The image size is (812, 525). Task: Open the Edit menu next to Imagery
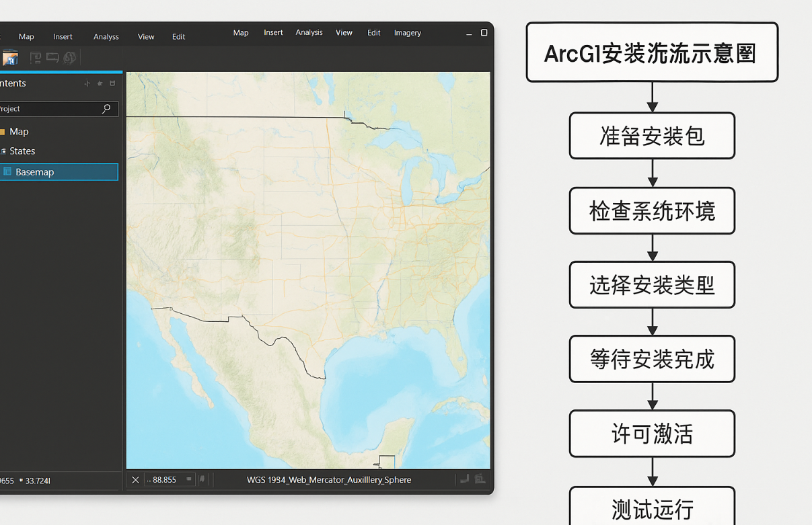coord(374,33)
